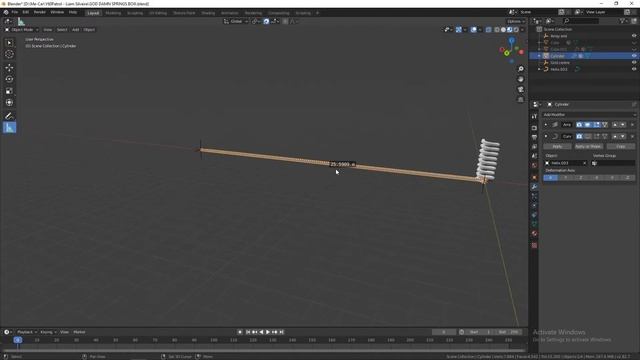
Task: Toggle visibility eye of Cylinder object
Action: click(x=634, y=56)
